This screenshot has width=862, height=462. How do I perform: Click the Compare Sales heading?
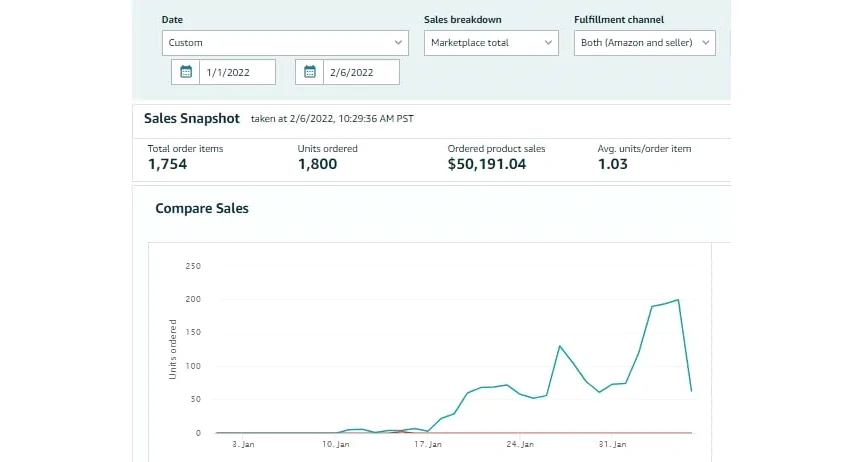(202, 208)
